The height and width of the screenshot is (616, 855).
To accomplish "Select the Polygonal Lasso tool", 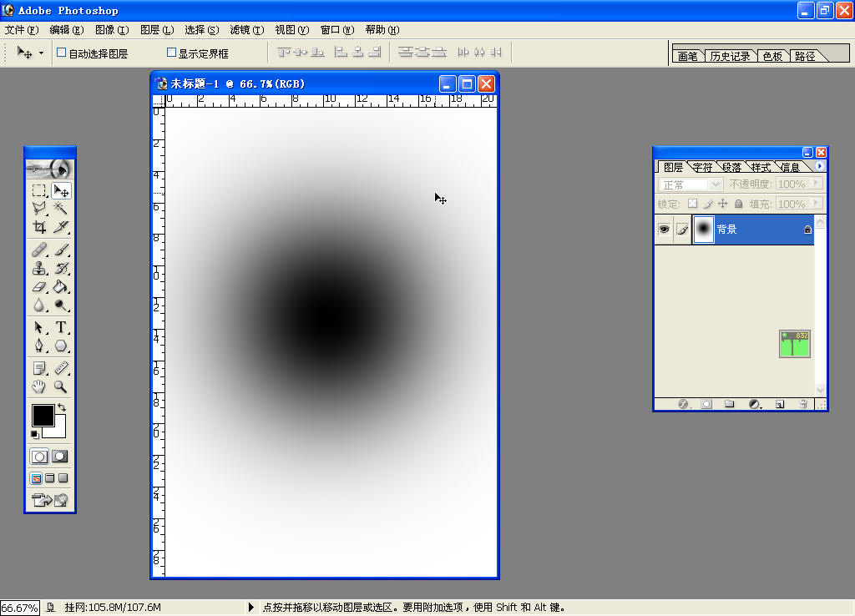I will [x=38, y=208].
